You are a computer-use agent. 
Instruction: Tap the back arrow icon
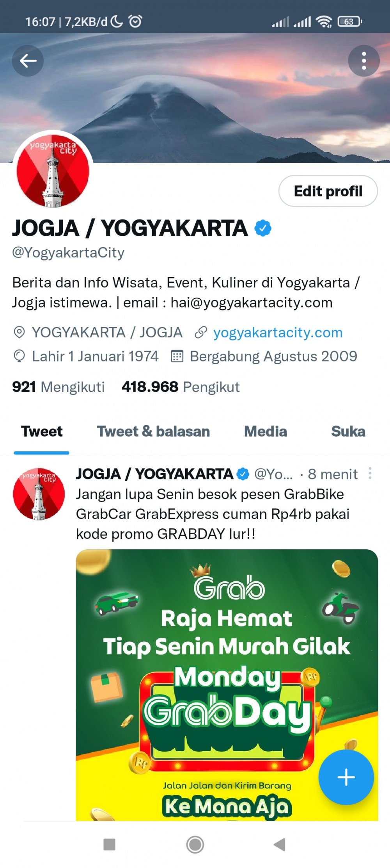[28, 61]
